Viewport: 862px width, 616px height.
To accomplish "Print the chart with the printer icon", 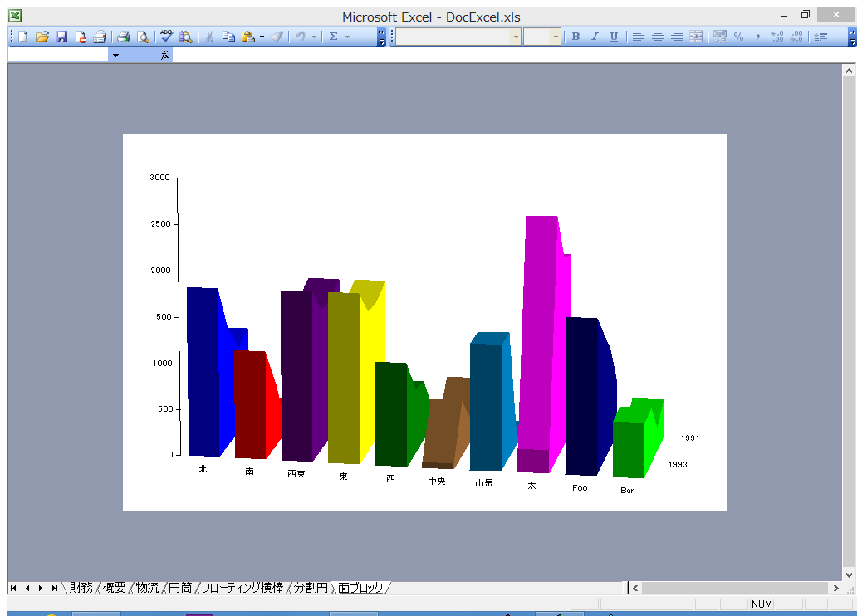I will pos(123,37).
